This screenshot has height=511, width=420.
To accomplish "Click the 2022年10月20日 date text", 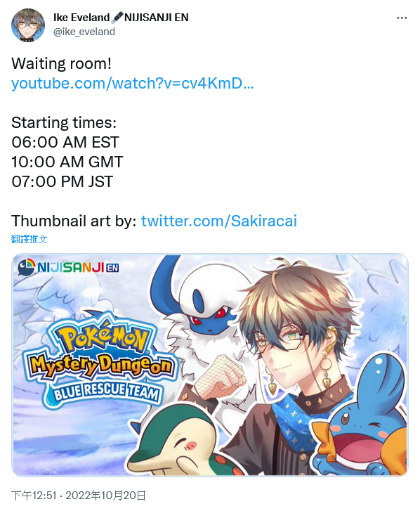I will 105,496.
